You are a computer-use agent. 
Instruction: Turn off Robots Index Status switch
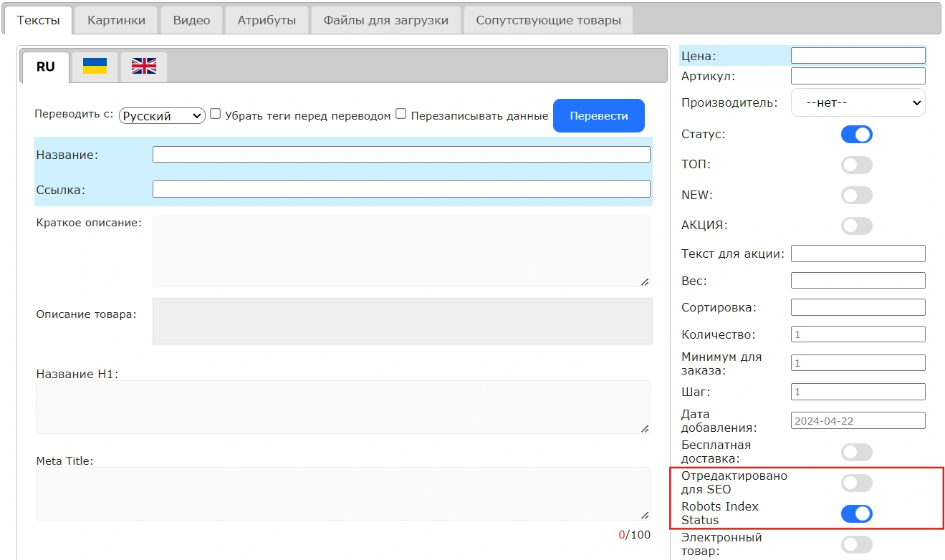pos(856,513)
